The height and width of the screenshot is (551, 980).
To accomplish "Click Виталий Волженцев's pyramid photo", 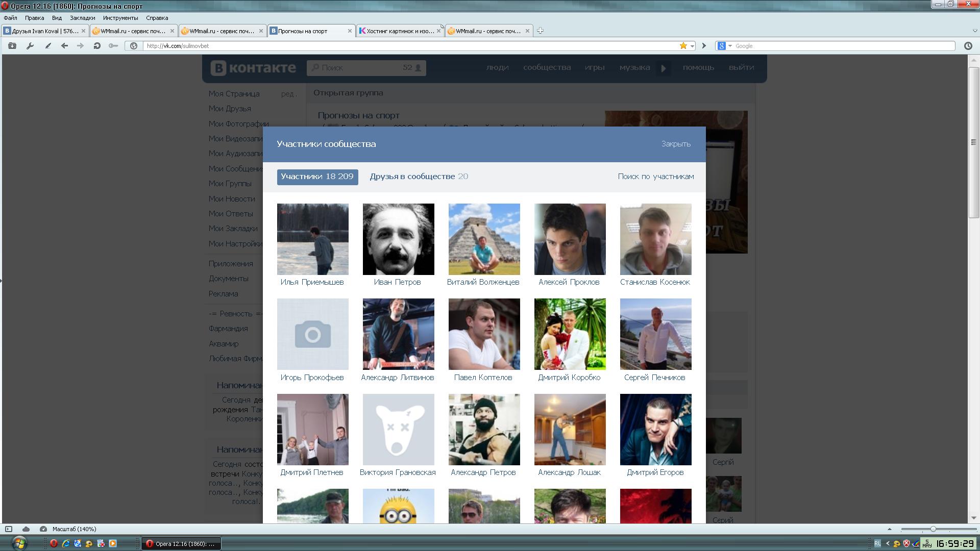I will point(484,239).
